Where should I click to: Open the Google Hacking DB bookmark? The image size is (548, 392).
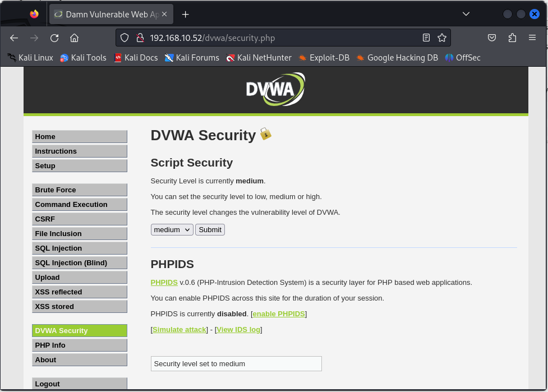tap(397, 58)
